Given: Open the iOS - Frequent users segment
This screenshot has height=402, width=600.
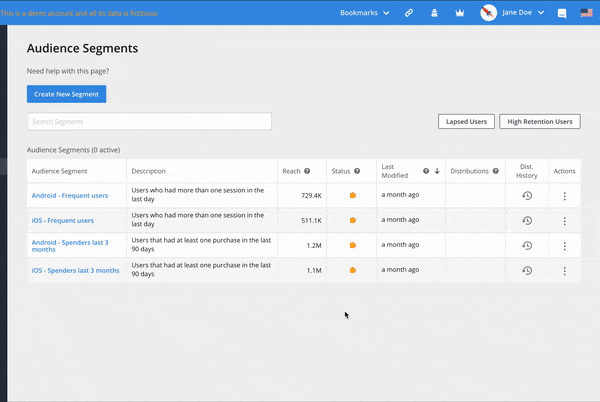Looking at the screenshot, I should click(x=62, y=220).
